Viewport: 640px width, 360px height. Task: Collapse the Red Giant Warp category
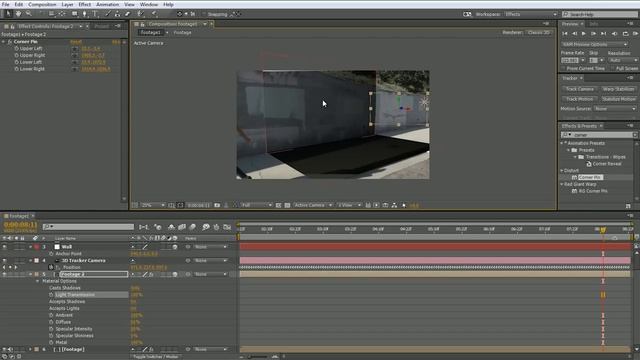point(562,184)
